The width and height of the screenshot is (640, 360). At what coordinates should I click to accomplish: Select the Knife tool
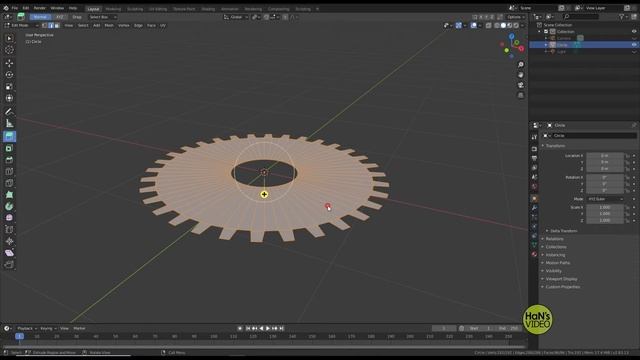tap(9, 183)
